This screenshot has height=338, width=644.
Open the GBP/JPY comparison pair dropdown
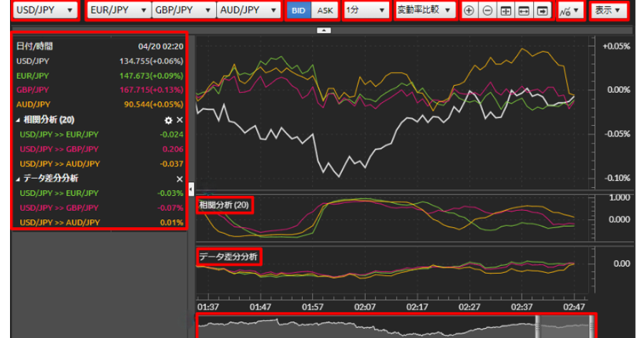184,11
